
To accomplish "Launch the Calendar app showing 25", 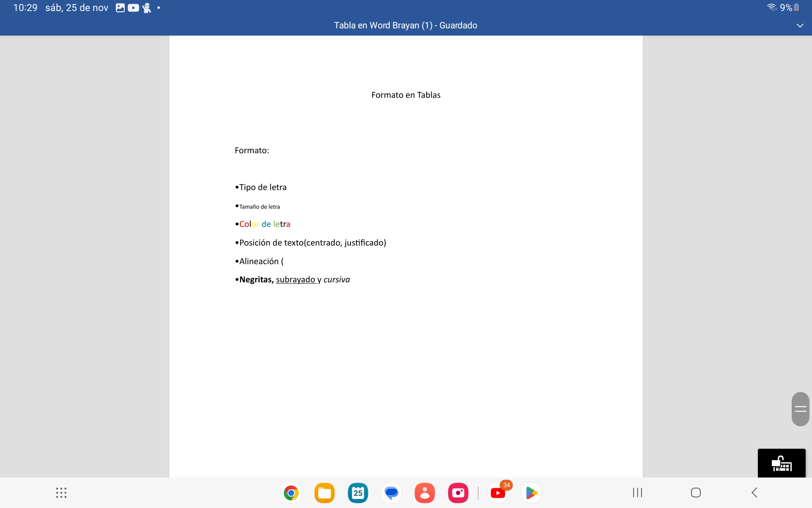I will (x=358, y=493).
